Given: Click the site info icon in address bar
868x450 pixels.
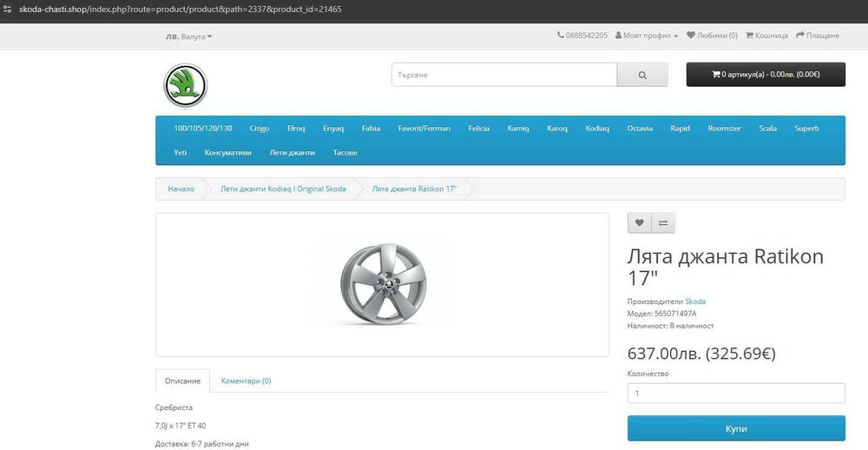Looking at the screenshot, I should click(8, 10).
